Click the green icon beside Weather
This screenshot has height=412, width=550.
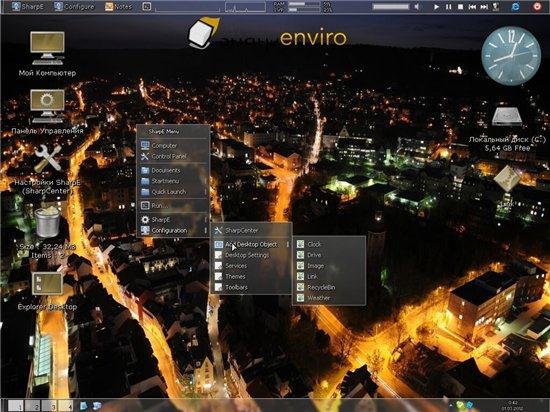[x=301, y=298]
